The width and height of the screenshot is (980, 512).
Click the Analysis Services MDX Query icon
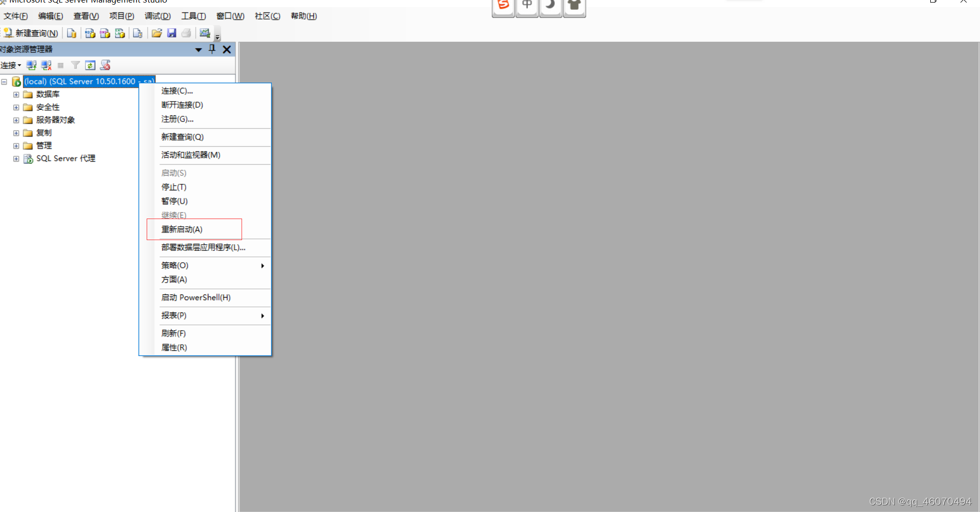click(x=90, y=33)
